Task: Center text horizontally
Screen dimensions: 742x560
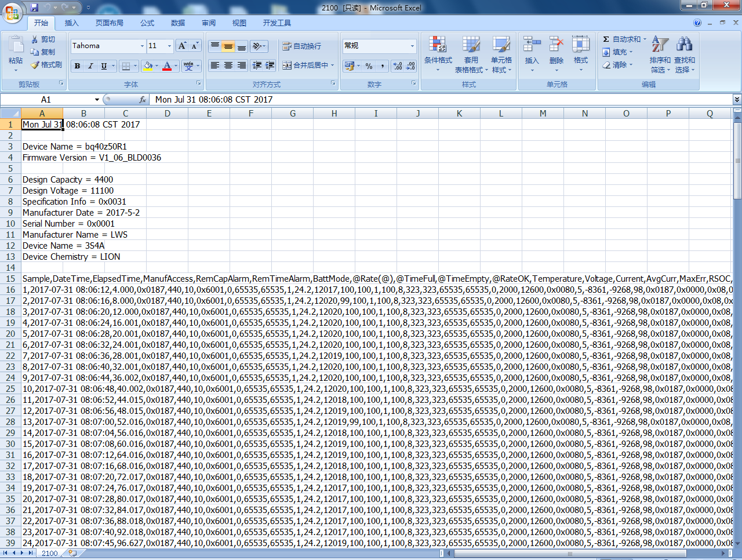Action: coord(228,66)
